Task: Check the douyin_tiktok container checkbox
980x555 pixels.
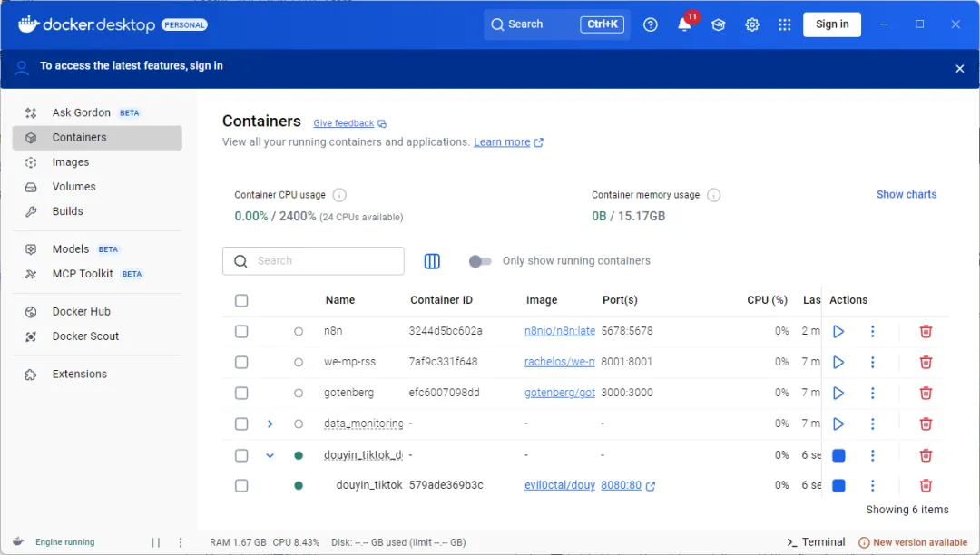Action: click(x=241, y=485)
